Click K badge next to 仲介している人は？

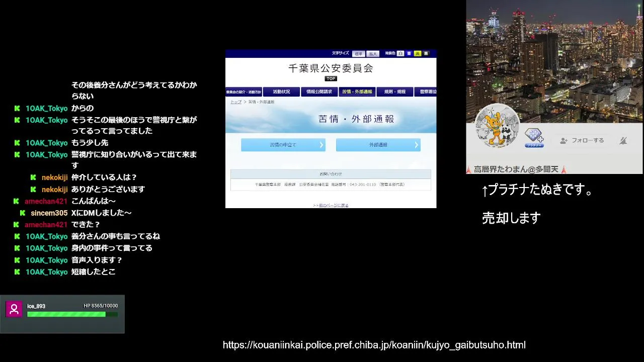tap(33, 177)
